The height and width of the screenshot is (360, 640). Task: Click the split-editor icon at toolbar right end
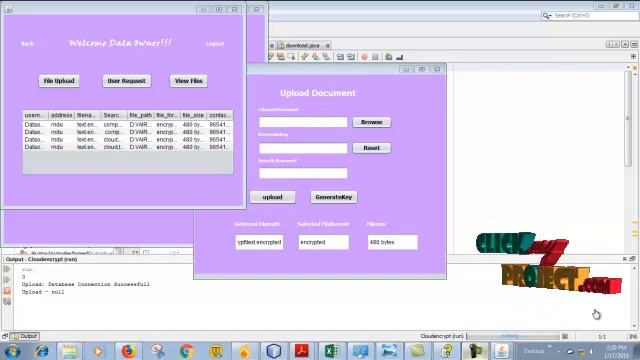coord(633,56)
